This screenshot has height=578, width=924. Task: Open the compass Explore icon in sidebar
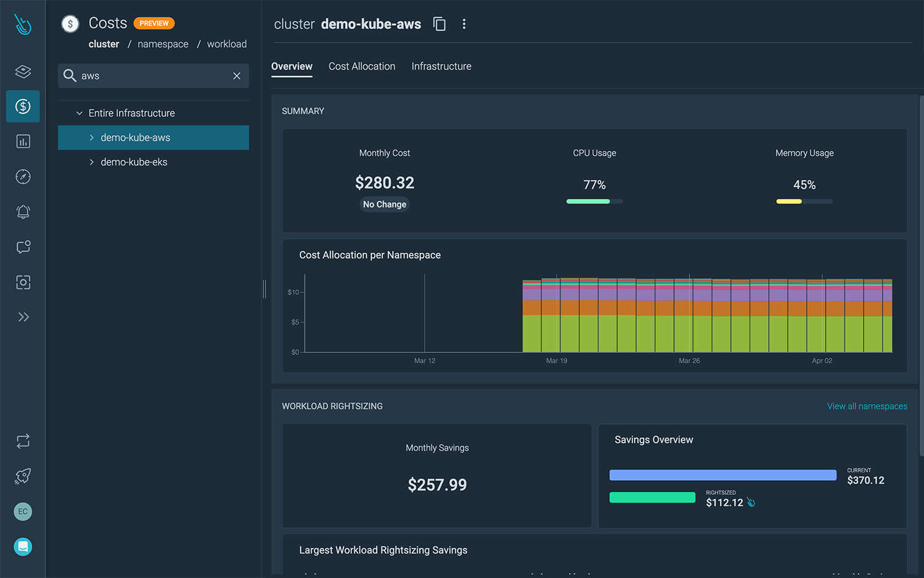(23, 177)
